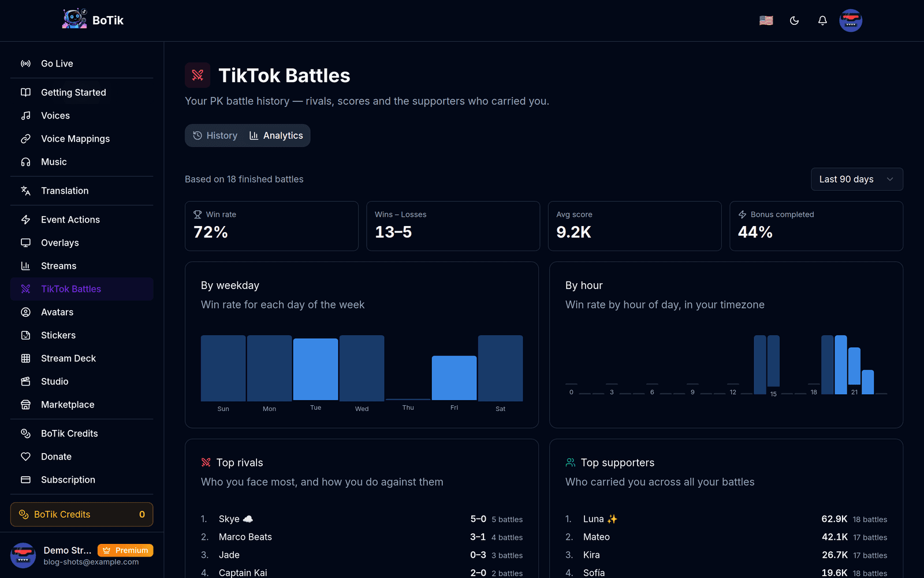Click the Friday bar in weekday chart
924x578 pixels.
(x=454, y=378)
